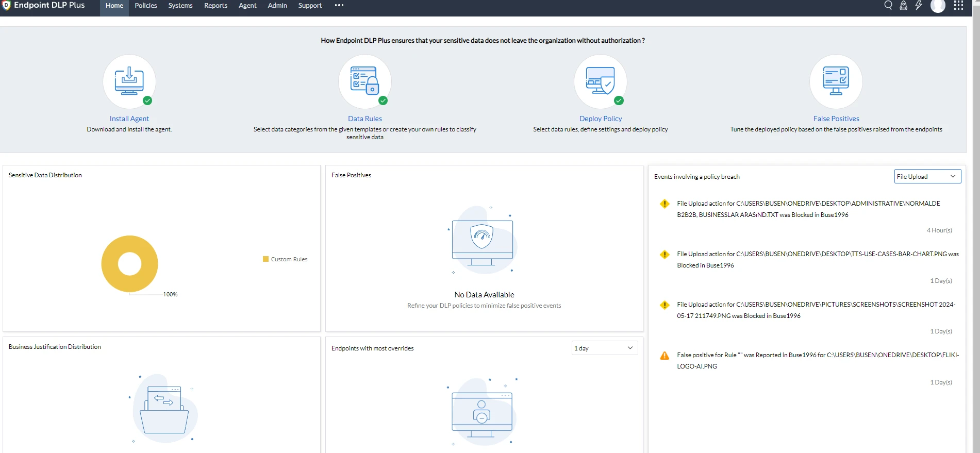This screenshot has width=980, height=453.
Task: Click the 4 Hour(s) timestamp
Action: (939, 230)
